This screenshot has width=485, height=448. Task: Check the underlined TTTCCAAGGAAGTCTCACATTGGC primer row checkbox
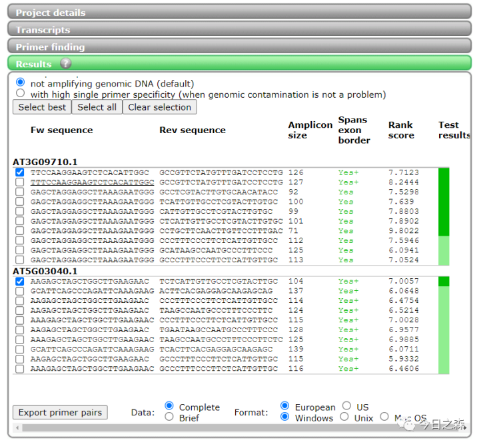click(x=20, y=182)
